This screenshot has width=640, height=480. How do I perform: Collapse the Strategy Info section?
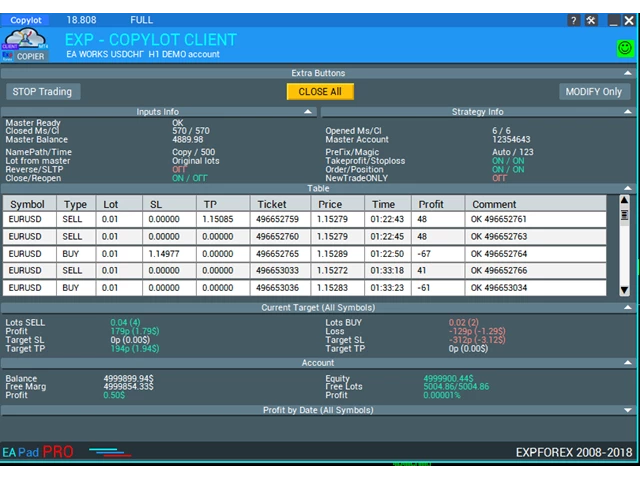[627, 112]
